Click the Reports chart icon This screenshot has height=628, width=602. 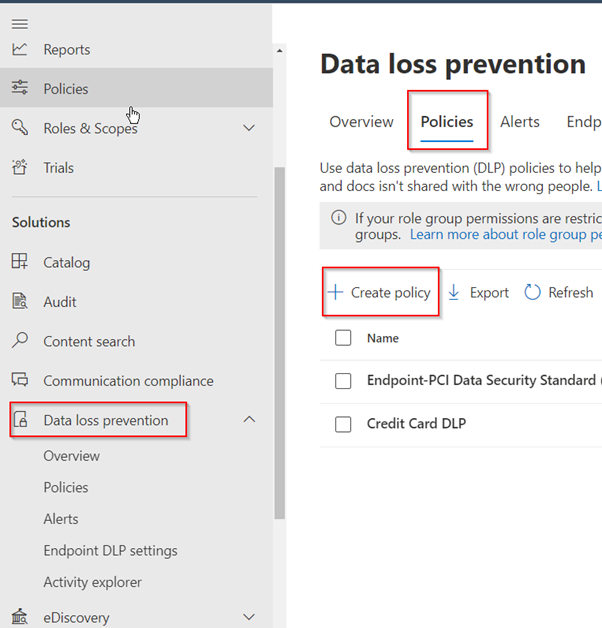click(20, 49)
